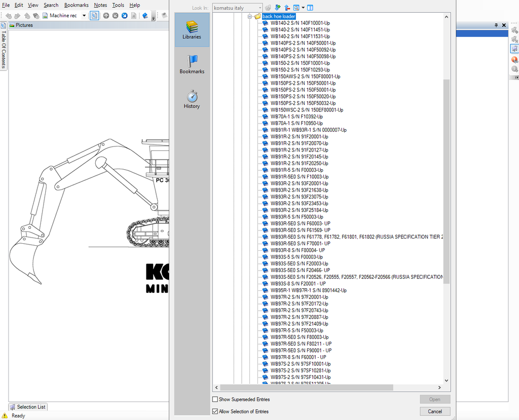The width and height of the screenshot is (519, 420).
Task: Expand the right toolbar overflow arrow
Action: pyautogui.click(x=515, y=78)
